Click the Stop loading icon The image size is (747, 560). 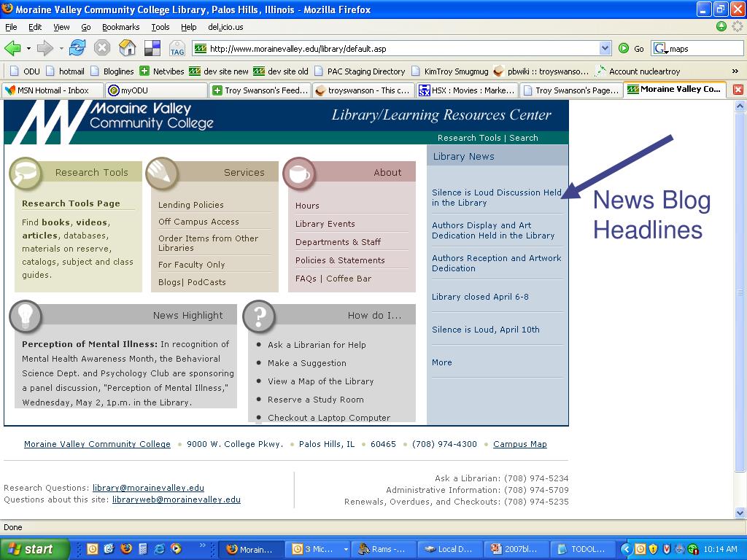102,48
